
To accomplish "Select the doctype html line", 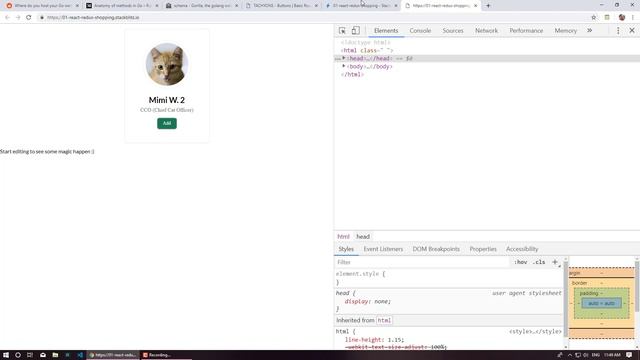I will (365, 42).
